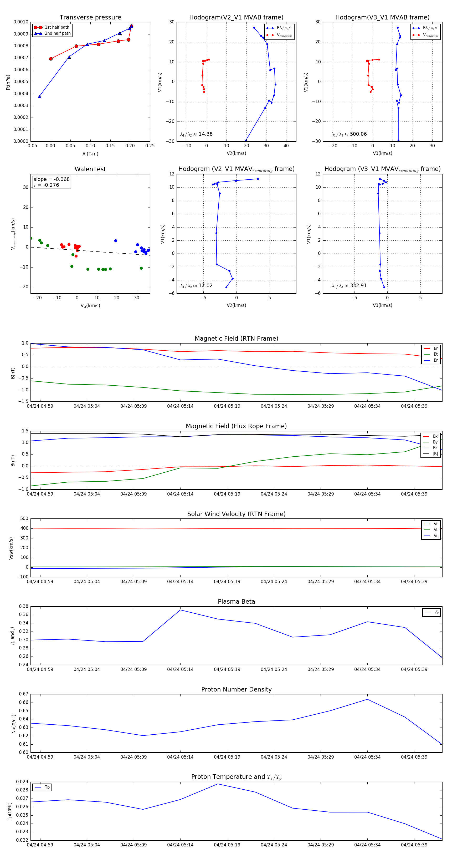
Task: Click the 'WalenTest' plot title
Action: (90, 169)
